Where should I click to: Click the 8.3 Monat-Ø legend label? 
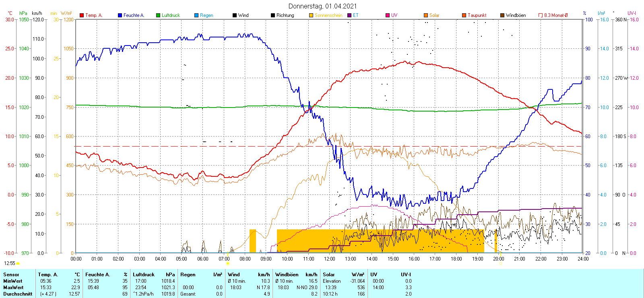click(x=556, y=15)
